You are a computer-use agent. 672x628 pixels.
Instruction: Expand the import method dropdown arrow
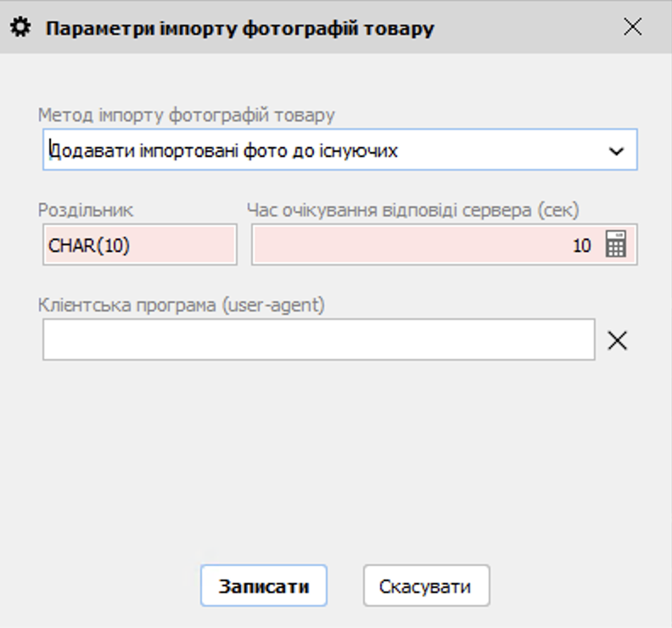tap(617, 151)
